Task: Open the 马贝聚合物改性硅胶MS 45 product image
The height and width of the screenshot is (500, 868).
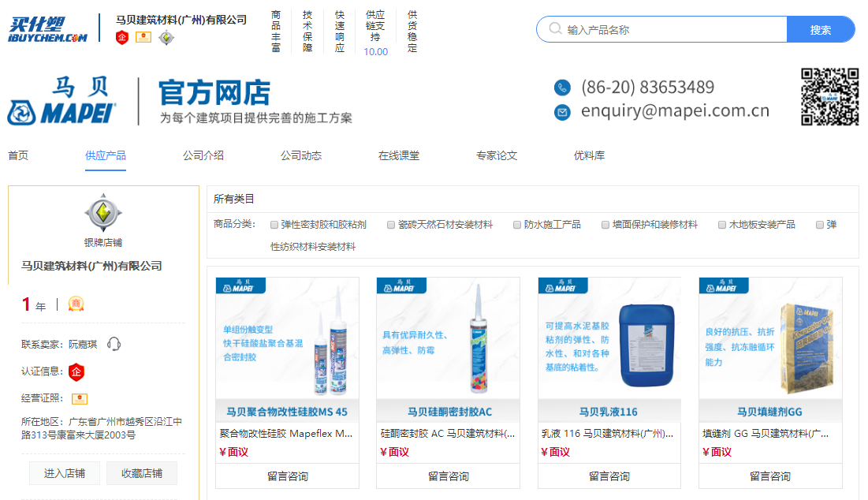Action: point(287,350)
